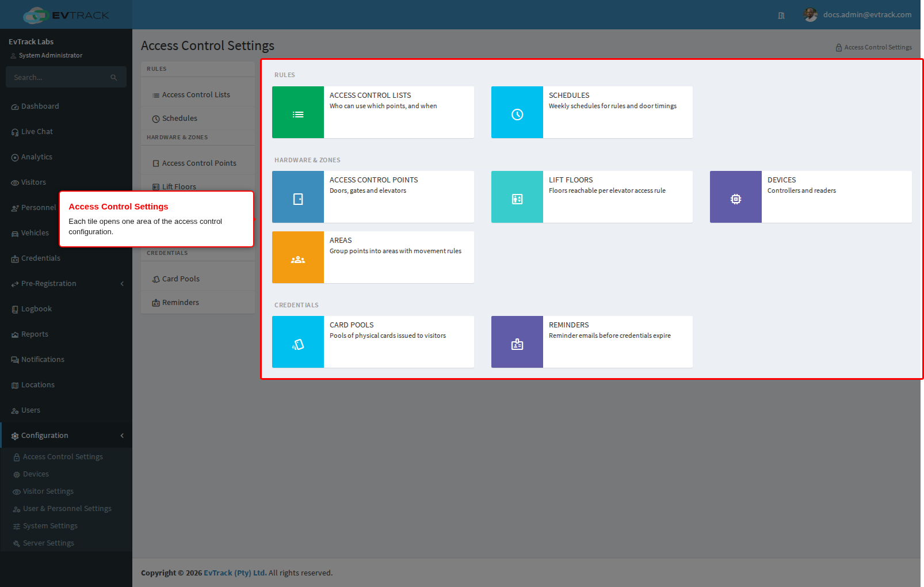Open the green Access Control Lists tile icon
This screenshot has height=587, width=924.
pyautogui.click(x=298, y=112)
